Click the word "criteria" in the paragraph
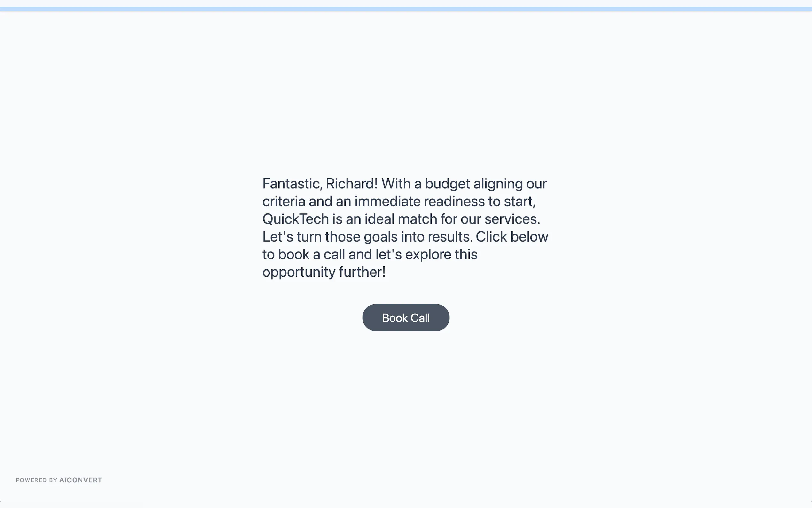 tap(284, 202)
